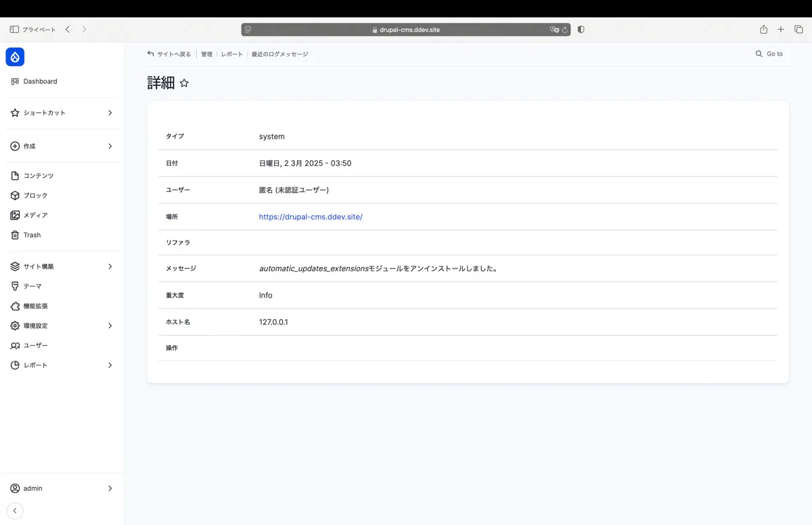Click the Users people icon (ユーザー)

[x=15, y=346]
